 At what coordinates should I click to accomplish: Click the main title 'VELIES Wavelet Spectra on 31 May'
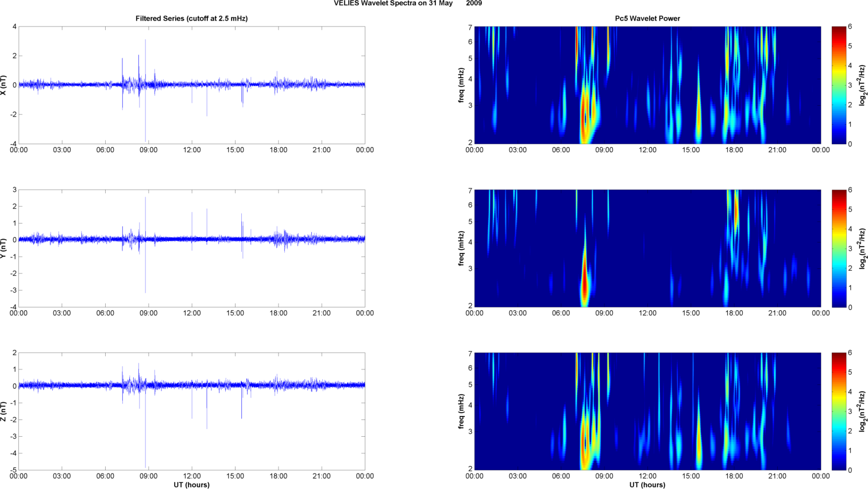[x=393, y=3]
